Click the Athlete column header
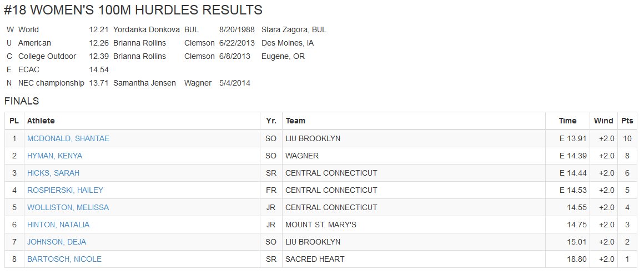 click(x=41, y=121)
